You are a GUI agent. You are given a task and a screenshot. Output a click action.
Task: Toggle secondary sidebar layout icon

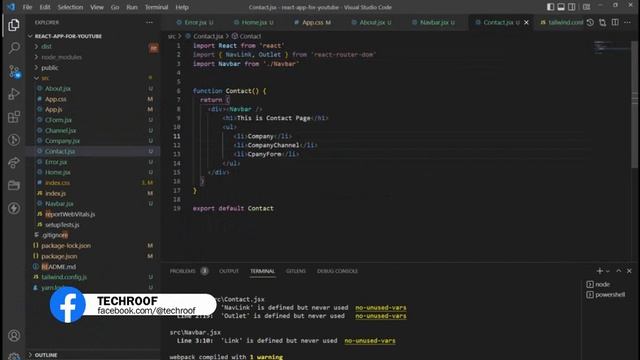[572, 7]
